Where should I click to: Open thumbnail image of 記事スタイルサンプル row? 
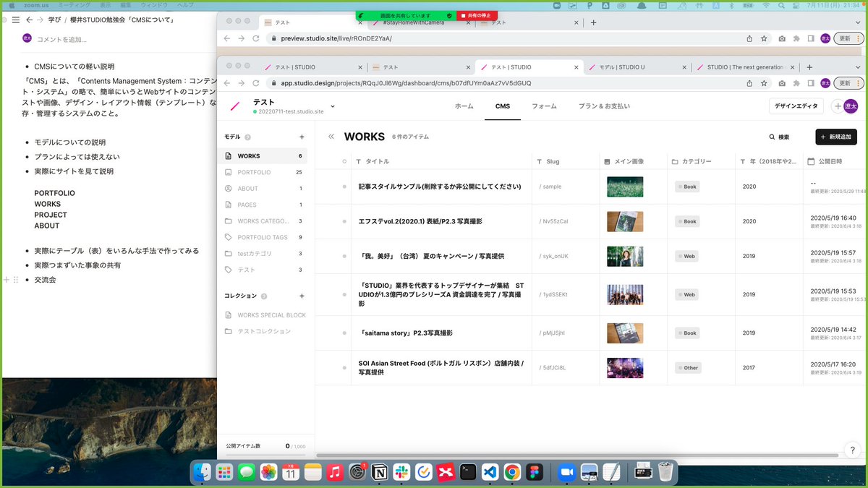pos(625,187)
